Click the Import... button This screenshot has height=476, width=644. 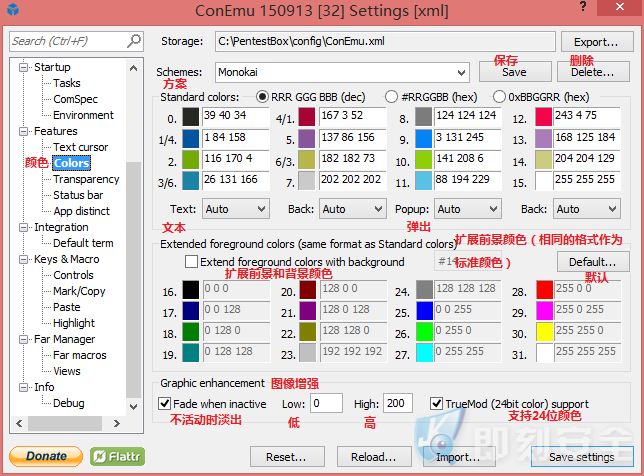click(x=459, y=457)
